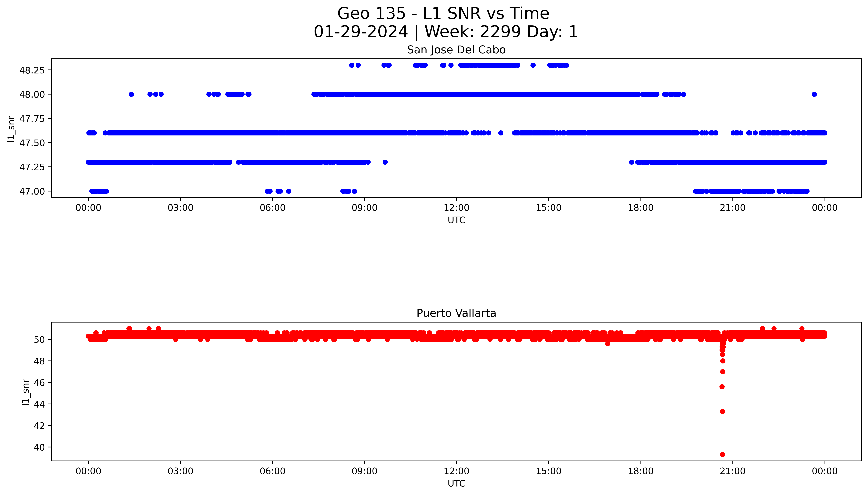Click the UTC axis label under Puerto Vallarta plot

pos(456,483)
